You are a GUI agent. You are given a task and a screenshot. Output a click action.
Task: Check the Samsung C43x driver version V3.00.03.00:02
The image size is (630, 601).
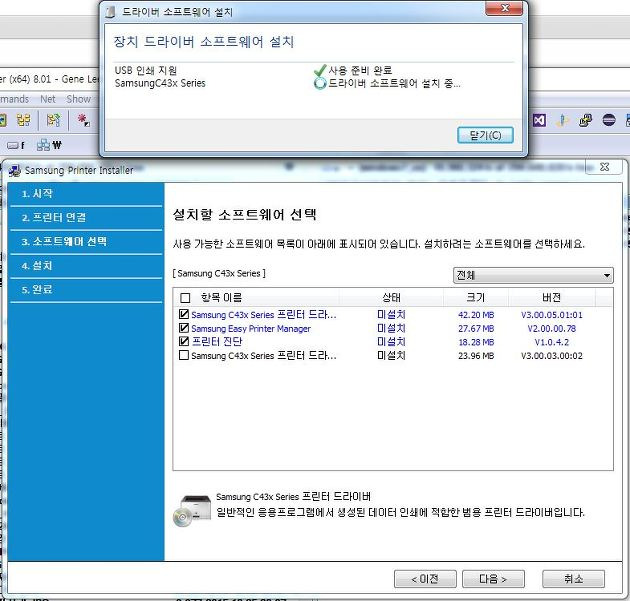(x=184, y=355)
